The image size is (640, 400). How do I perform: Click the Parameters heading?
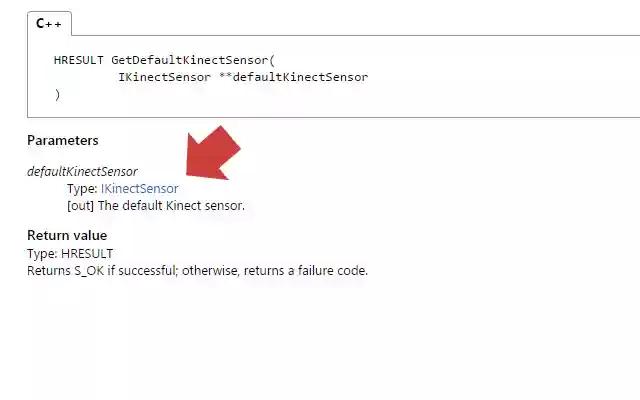(62, 140)
